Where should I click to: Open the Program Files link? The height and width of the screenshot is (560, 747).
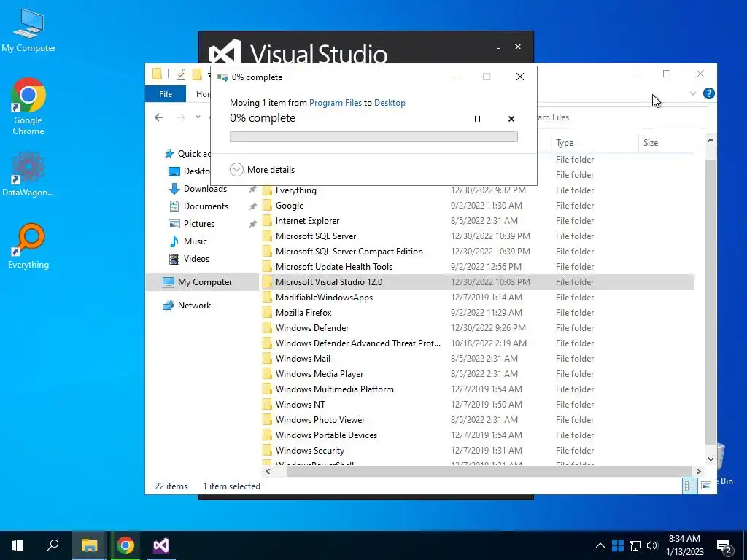pyautogui.click(x=336, y=103)
